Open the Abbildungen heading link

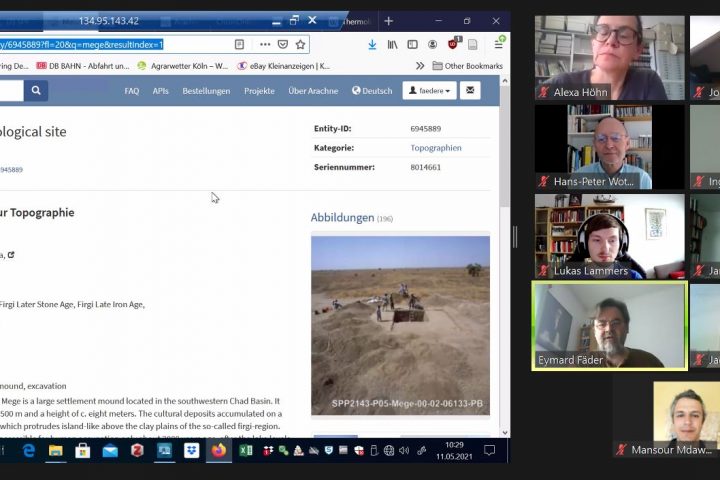(x=343, y=218)
